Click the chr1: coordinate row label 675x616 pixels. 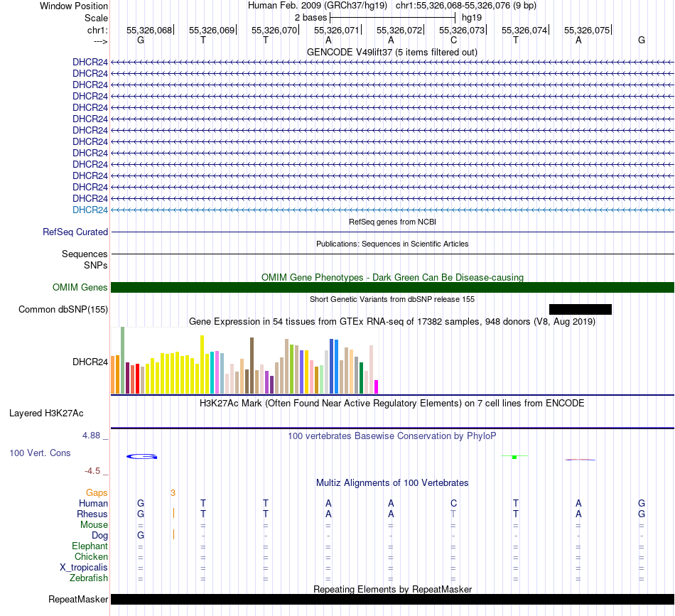click(97, 30)
